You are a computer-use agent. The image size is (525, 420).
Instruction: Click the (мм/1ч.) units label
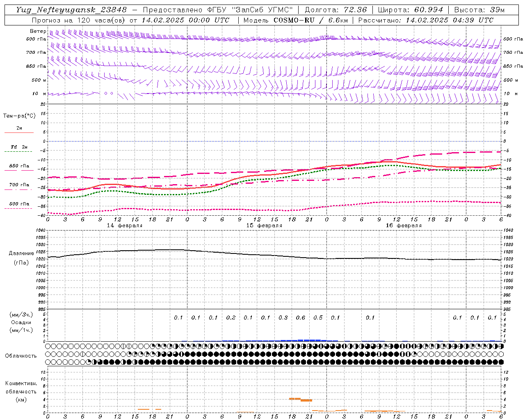tap(21, 330)
